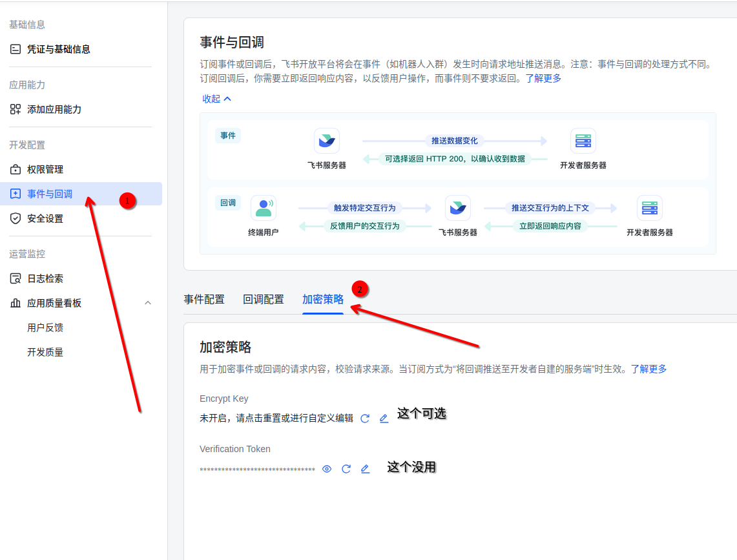
Task: Select the 权限管理 padlock icon
Action: (14, 169)
